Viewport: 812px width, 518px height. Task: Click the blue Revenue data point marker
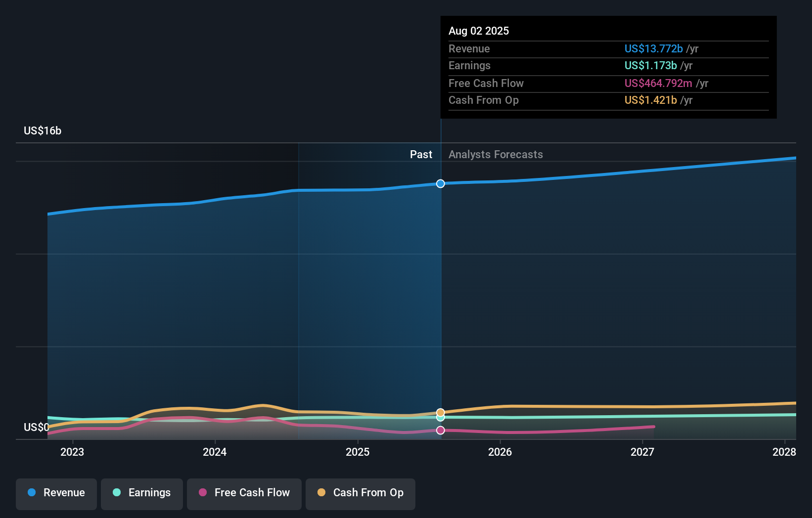[x=441, y=184]
